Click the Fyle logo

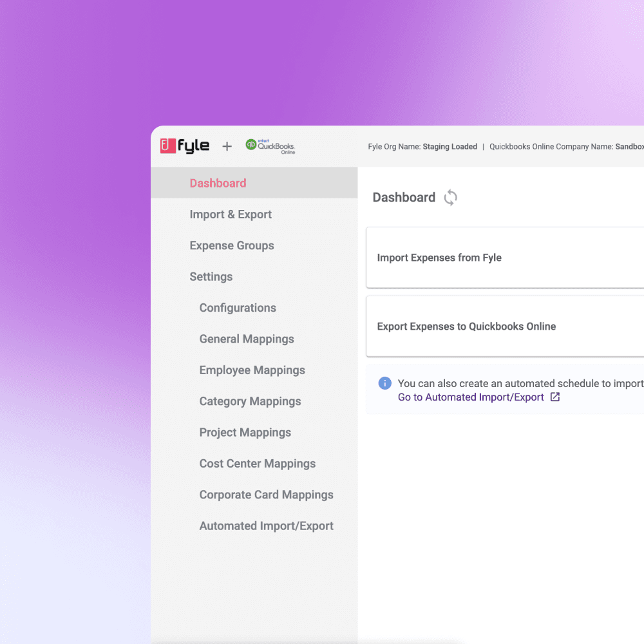184,146
